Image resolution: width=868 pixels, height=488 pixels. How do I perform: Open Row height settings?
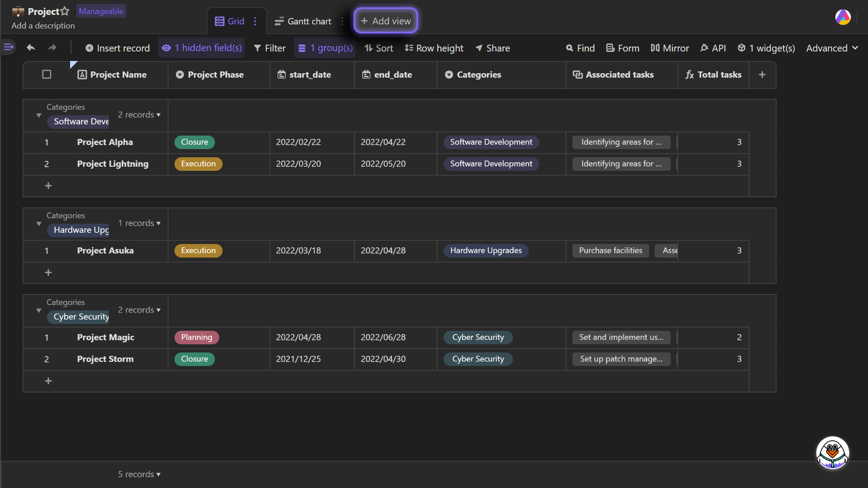coord(434,48)
